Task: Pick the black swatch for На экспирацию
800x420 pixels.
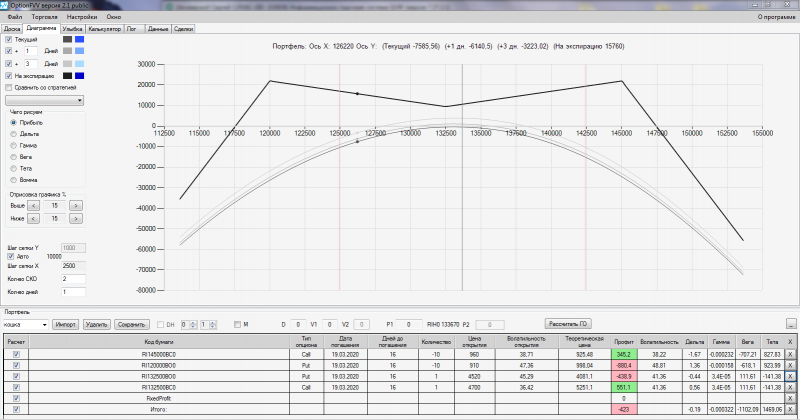Action: [67, 76]
